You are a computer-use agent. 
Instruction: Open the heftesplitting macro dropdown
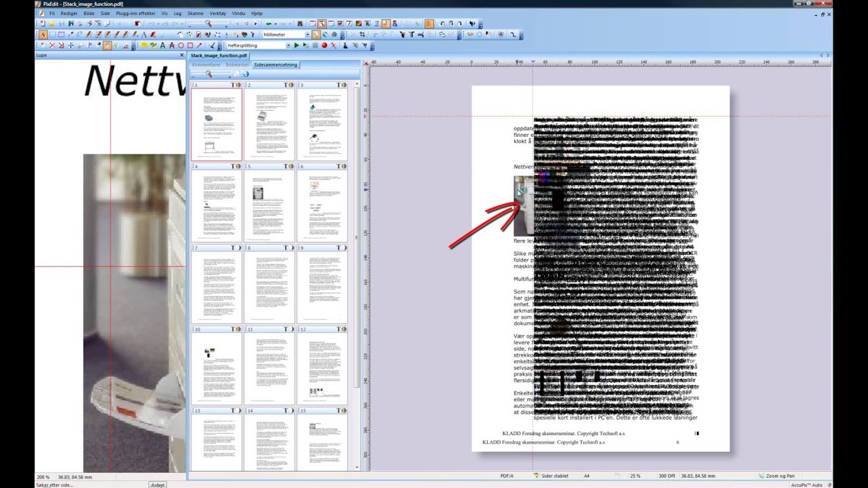[x=288, y=45]
